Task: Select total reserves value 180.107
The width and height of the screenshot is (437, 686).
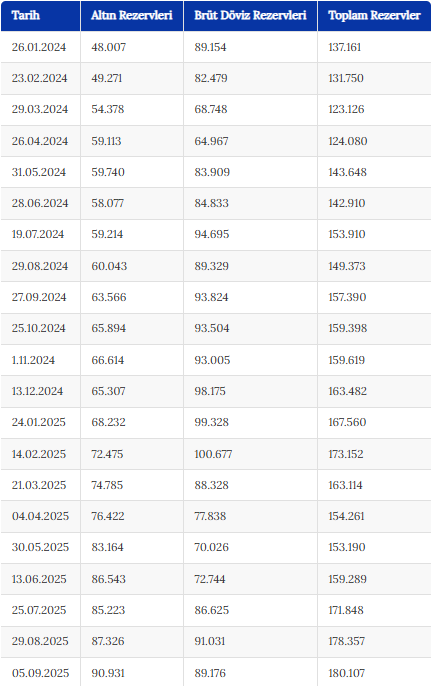Action: pyautogui.click(x=346, y=673)
